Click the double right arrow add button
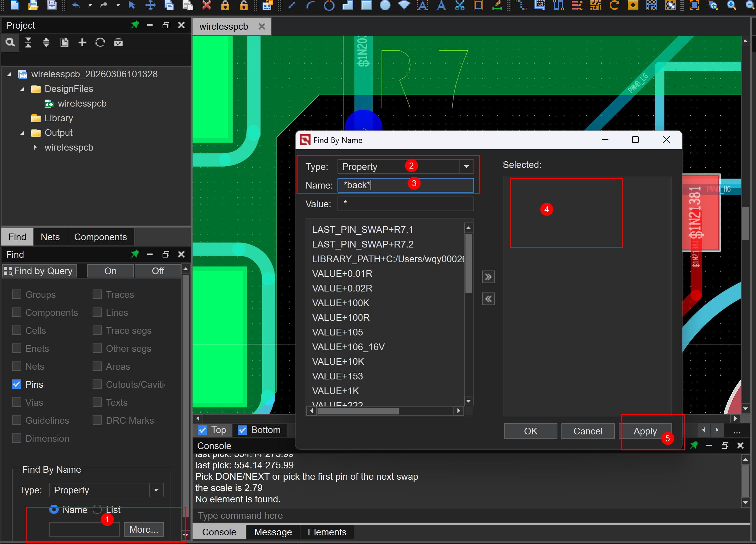The height and width of the screenshot is (544, 756). (x=488, y=277)
